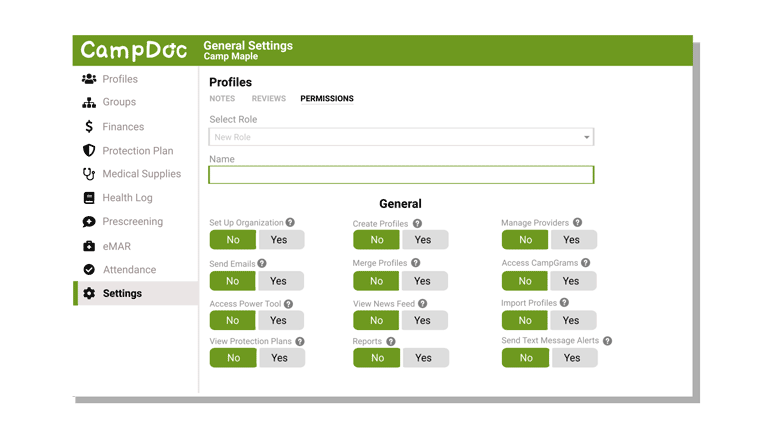
Task: Click the role Name input field
Action: pos(401,175)
